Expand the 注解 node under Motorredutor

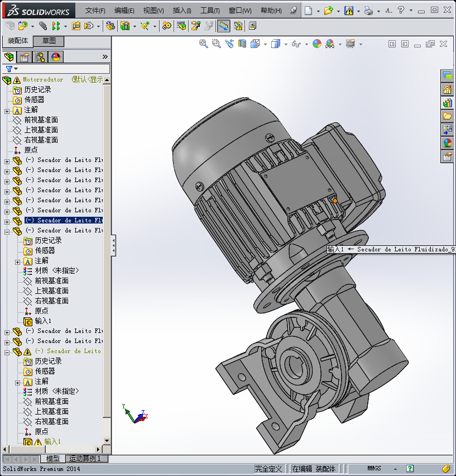[7, 110]
